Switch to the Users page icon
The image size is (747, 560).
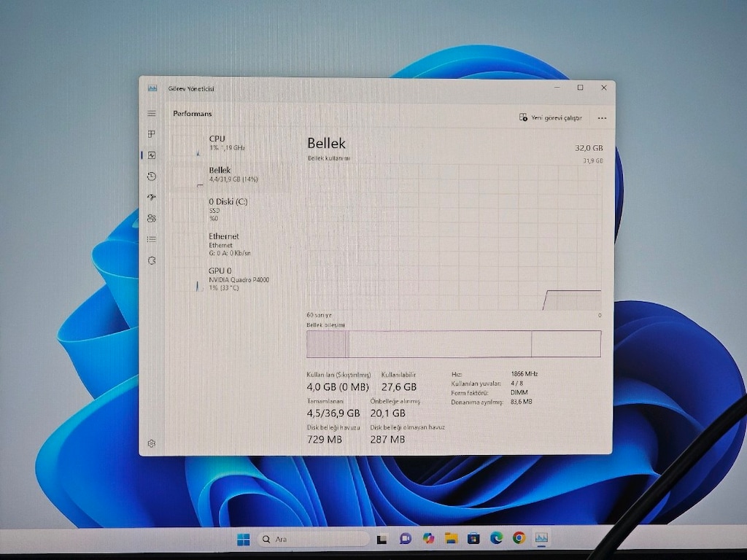pos(152,218)
